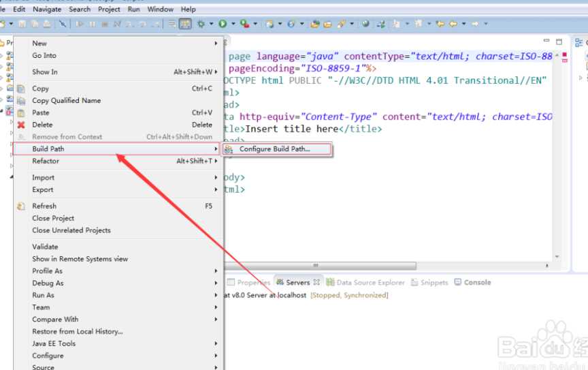
Task: Choose Refresh from the context menu
Action: coord(117,206)
